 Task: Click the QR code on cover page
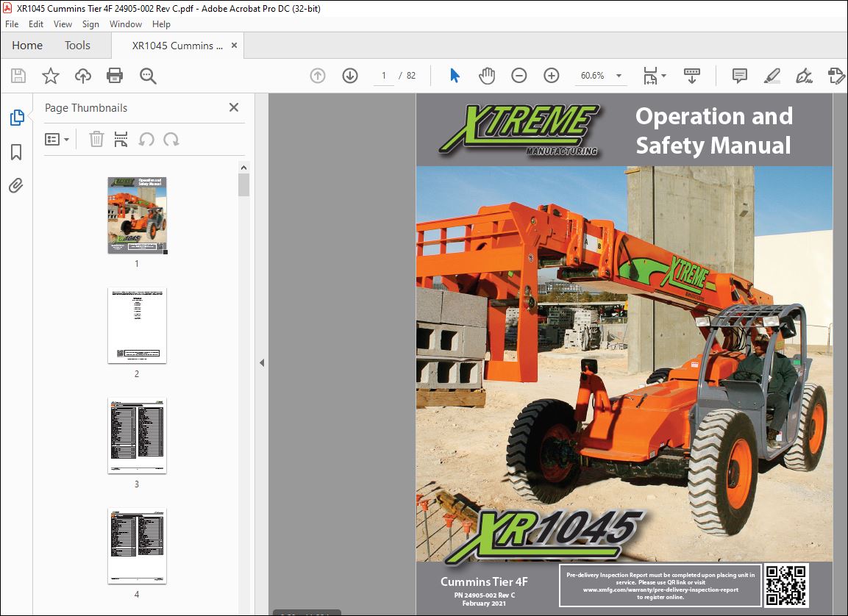point(787,586)
